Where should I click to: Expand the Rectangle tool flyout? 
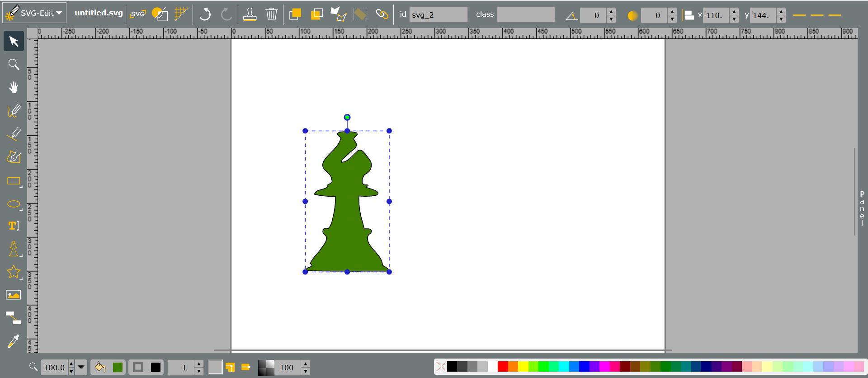pyautogui.click(x=21, y=186)
